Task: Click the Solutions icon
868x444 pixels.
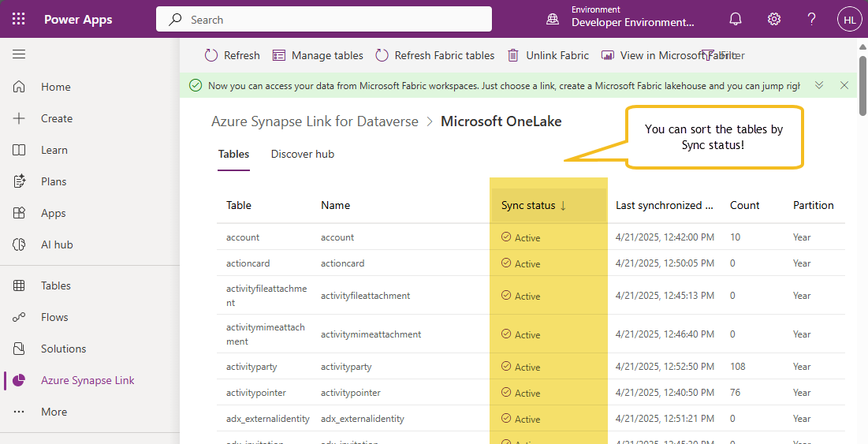Action: (x=19, y=349)
